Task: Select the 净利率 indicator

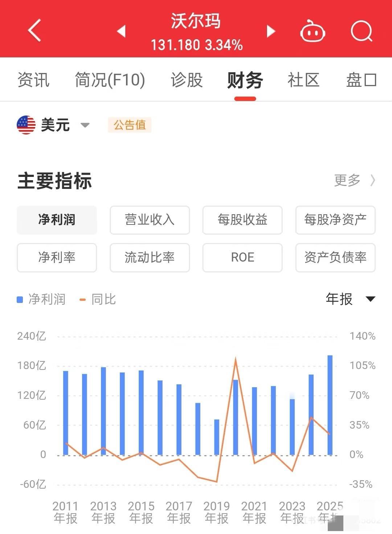Action: tap(57, 258)
